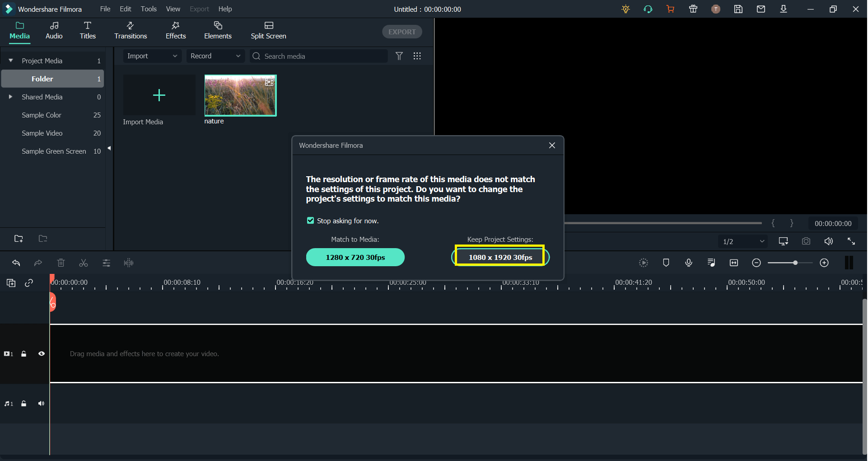The width and height of the screenshot is (868, 461).
Task: Click the microphone voiceover icon
Action: tap(689, 263)
